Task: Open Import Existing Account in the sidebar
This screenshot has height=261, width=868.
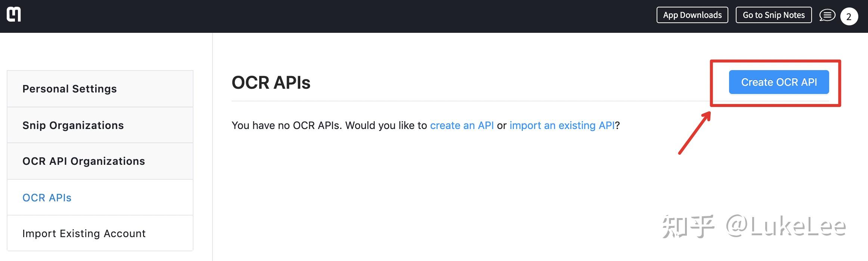Action: (x=84, y=233)
